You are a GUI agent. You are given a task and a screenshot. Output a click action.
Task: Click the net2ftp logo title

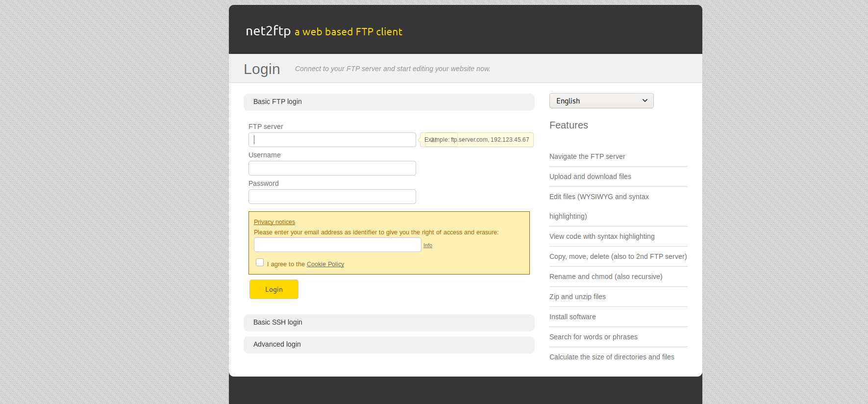(x=268, y=31)
